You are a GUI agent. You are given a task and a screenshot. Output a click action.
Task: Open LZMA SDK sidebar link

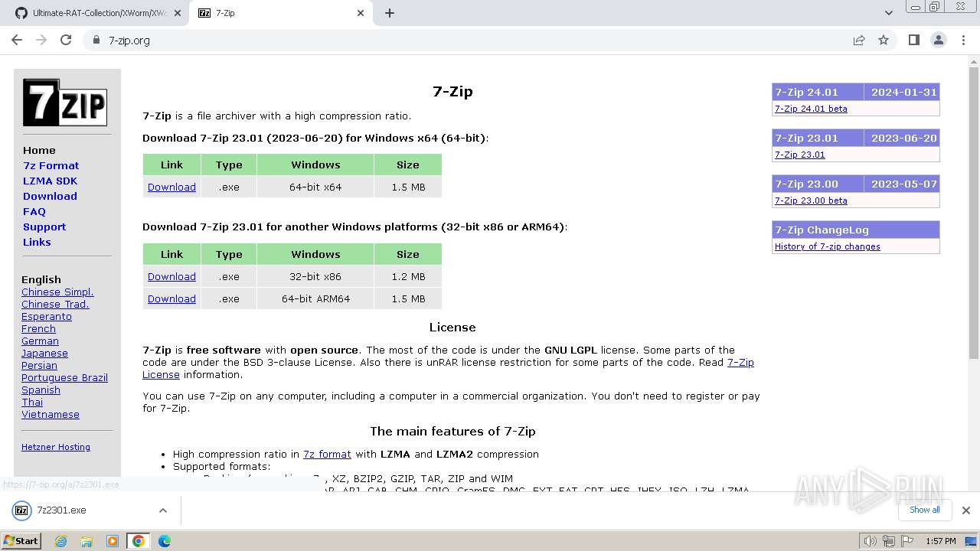(x=50, y=181)
